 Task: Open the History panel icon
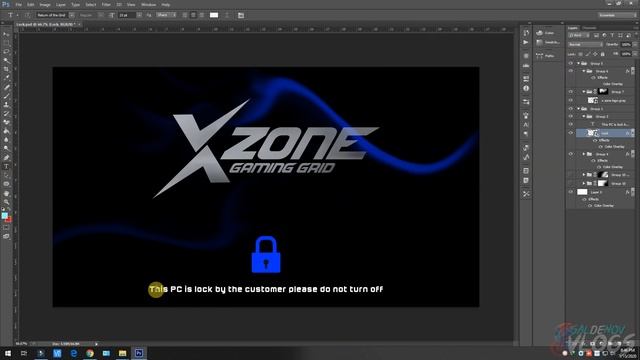(x=526, y=33)
